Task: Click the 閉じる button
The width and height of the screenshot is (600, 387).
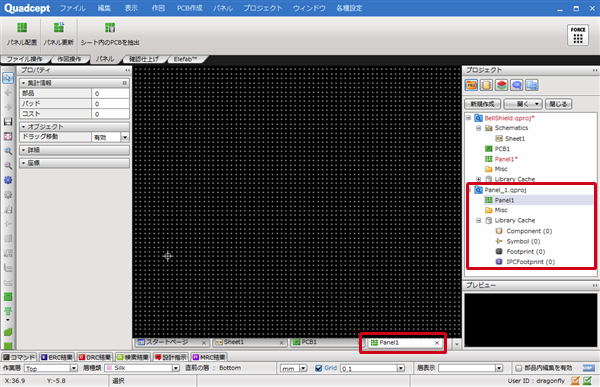Action: [558, 104]
